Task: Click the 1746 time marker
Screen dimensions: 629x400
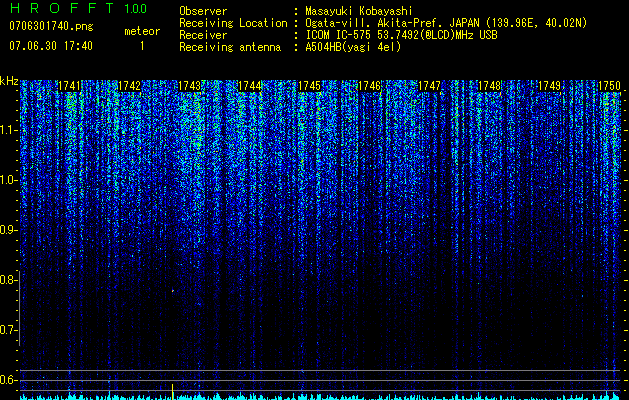Action: tap(369, 86)
